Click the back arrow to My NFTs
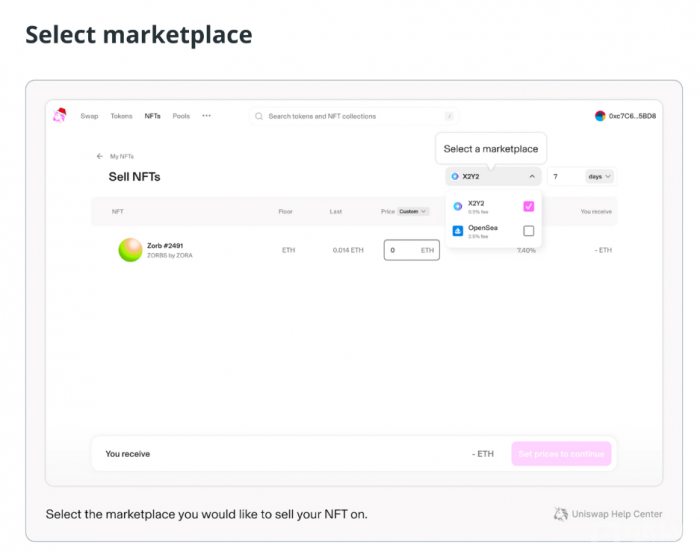The image size is (700, 557). click(100, 156)
